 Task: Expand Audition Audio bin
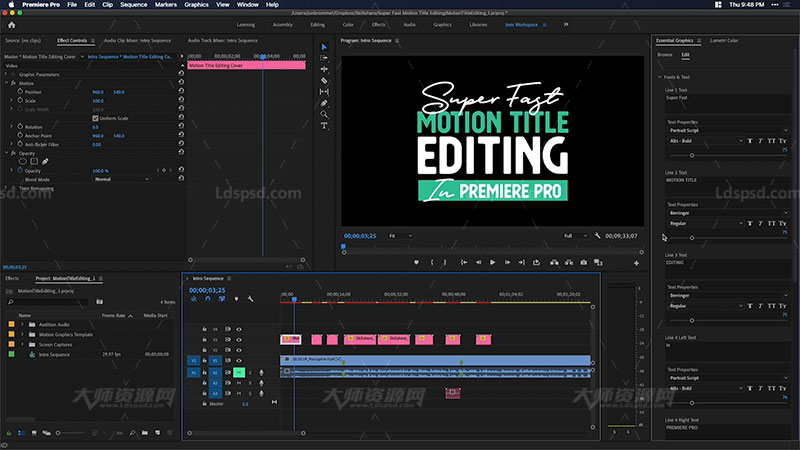click(x=22, y=324)
